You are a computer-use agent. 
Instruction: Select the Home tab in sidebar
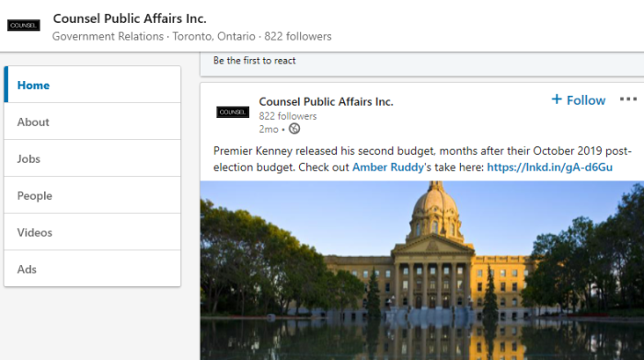[x=92, y=85]
